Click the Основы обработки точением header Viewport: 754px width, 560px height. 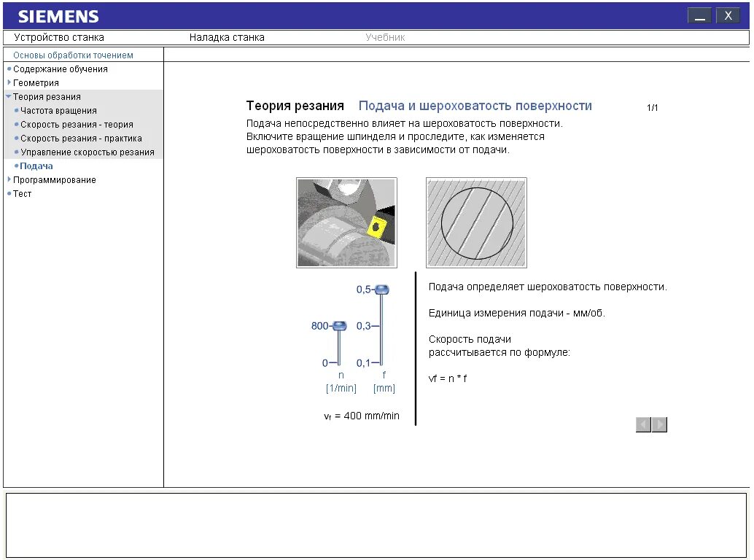pos(73,55)
